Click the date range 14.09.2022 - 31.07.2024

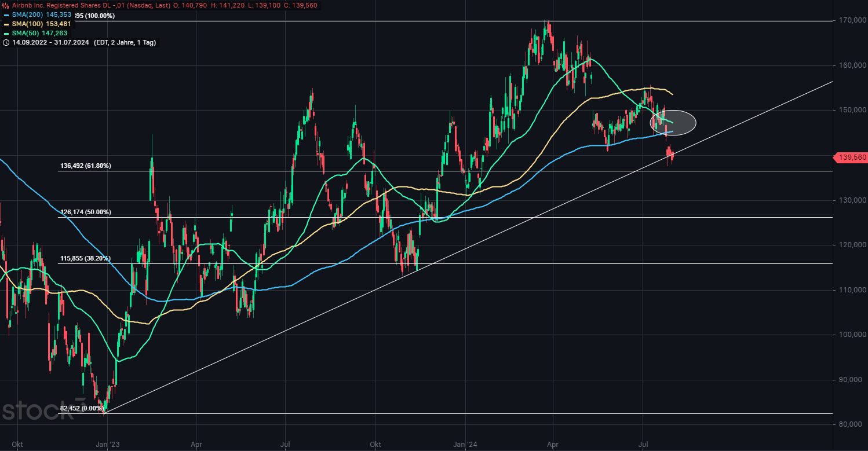[x=50, y=42]
